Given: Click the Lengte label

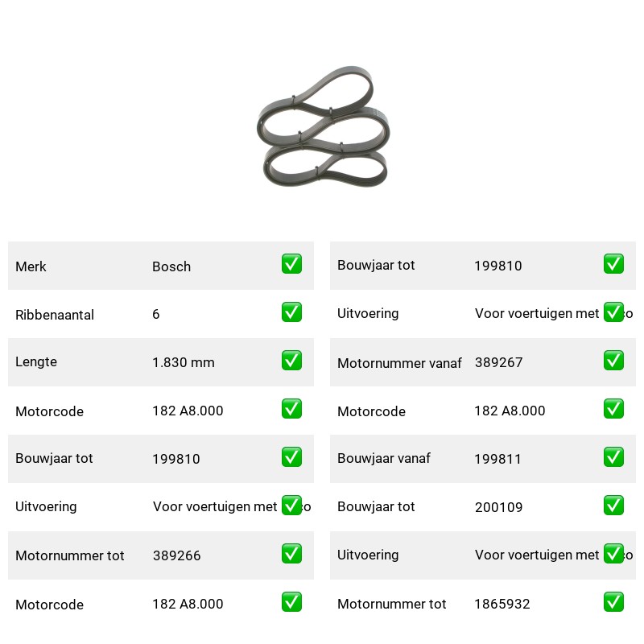Looking at the screenshot, I should pyautogui.click(x=36, y=361).
